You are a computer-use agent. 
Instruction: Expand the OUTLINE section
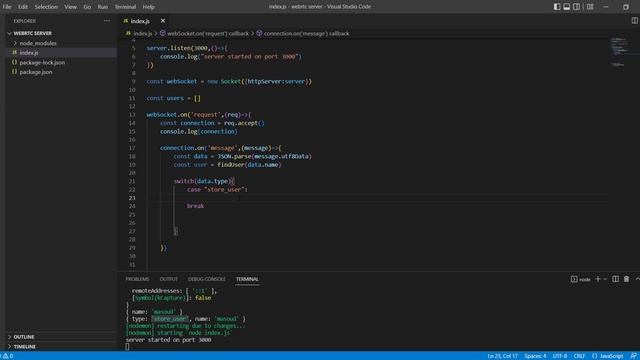tap(24, 337)
